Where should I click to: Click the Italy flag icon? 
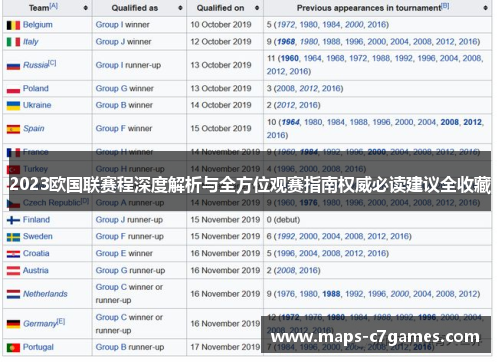tap(13, 42)
